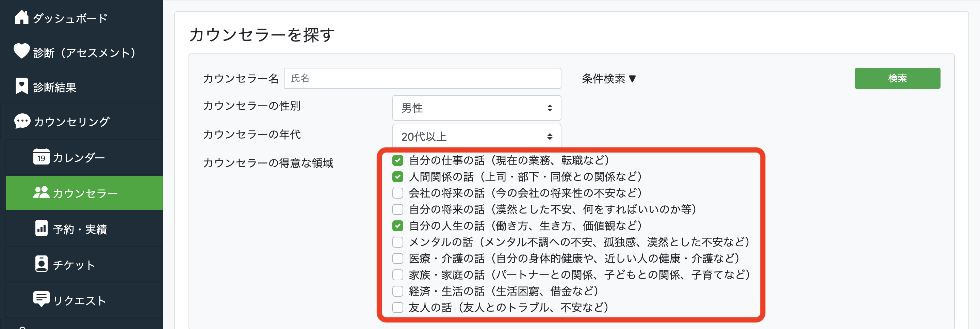Click the people icon for カウンセラー
980x329 pixels.
tap(41, 192)
